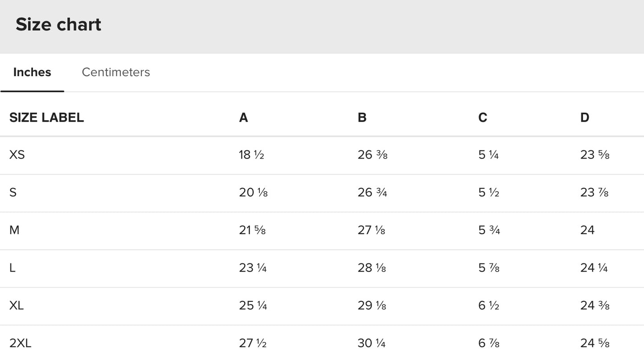Click the M row value 24 in column D
The image size is (644, 362).
587,230
